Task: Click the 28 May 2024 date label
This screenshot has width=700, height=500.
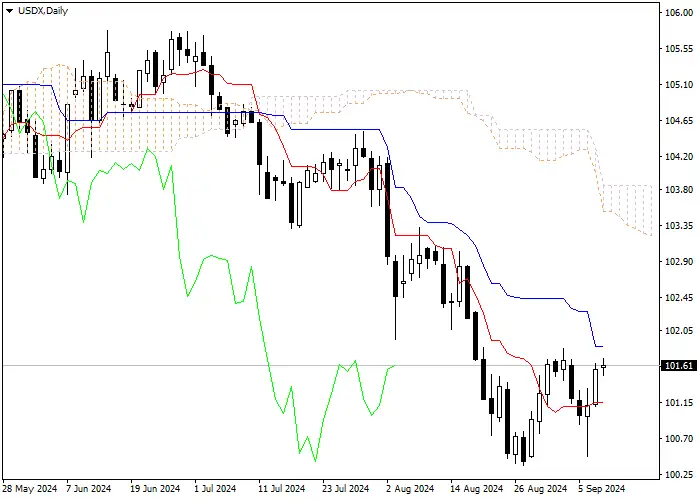Action: (30, 489)
